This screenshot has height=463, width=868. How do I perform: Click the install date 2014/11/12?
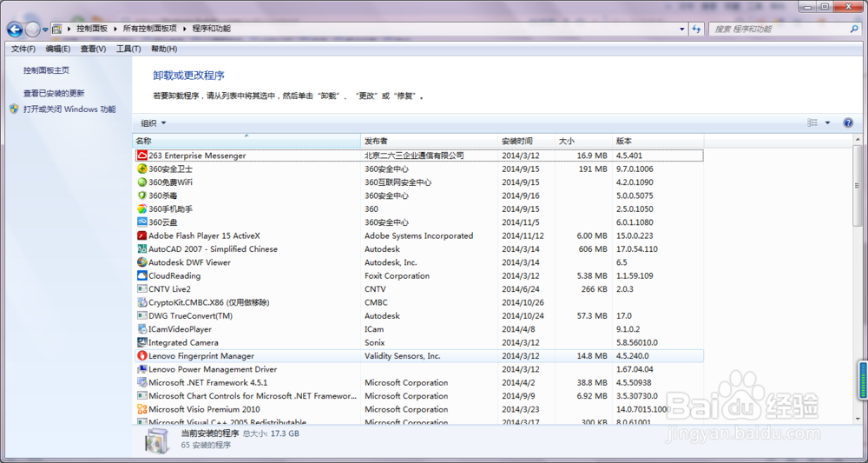pyautogui.click(x=523, y=235)
